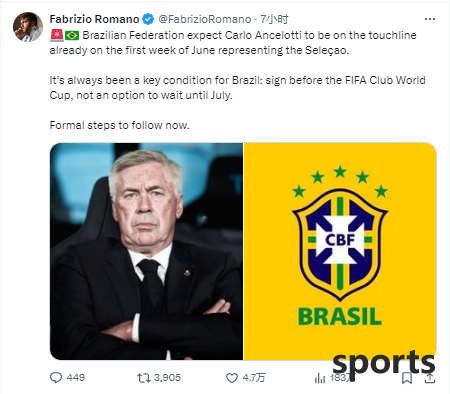Image resolution: width=450 pixels, height=394 pixels.
Task: Click the 3,905 reposts count
Action: tap(167, 378)
